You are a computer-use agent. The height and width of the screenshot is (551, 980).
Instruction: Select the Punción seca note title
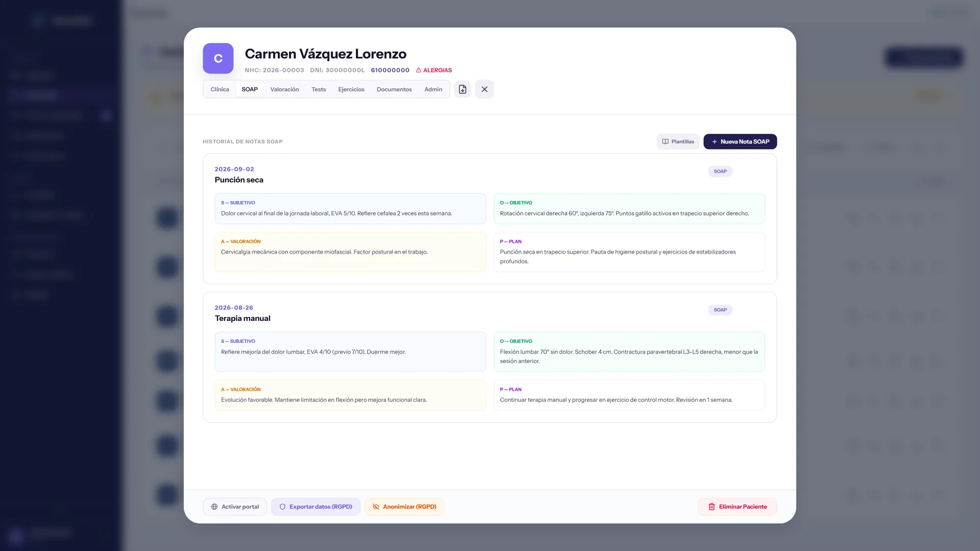coord(239,180)
